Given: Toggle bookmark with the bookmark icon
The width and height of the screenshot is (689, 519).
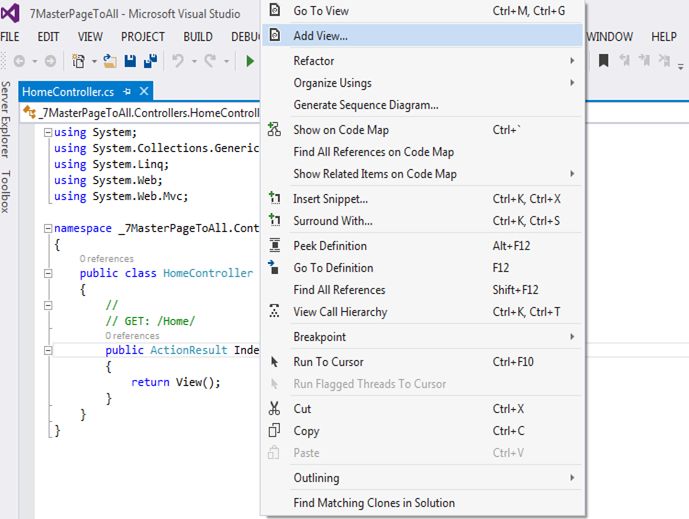Looking at the screenshot, I should pos(604,62).
